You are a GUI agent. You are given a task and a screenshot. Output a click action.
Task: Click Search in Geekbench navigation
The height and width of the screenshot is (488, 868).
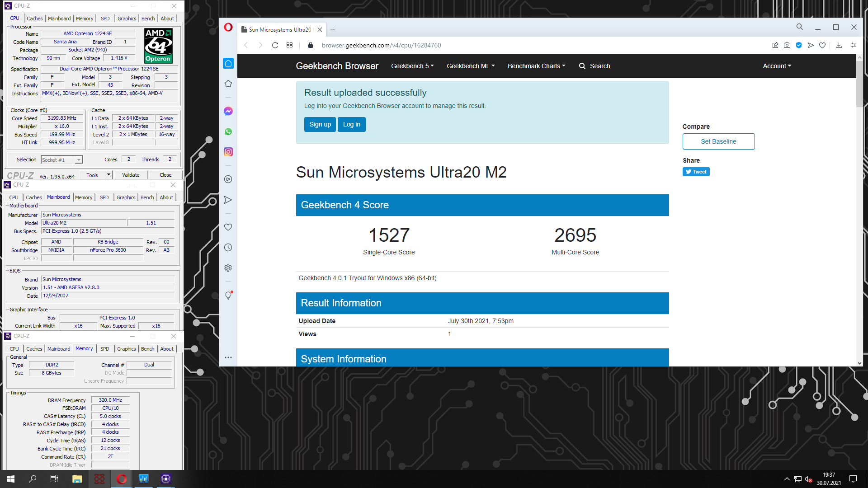(x=594, y=66)
